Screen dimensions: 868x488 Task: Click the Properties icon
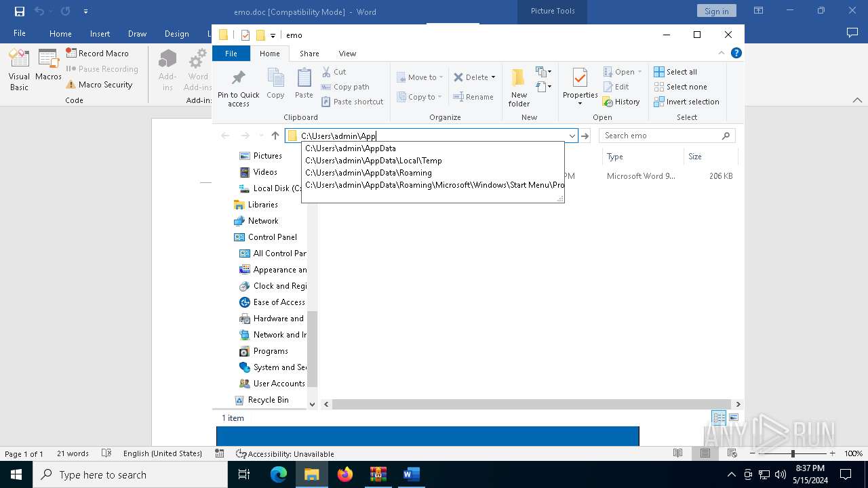[x=580, y=78]
